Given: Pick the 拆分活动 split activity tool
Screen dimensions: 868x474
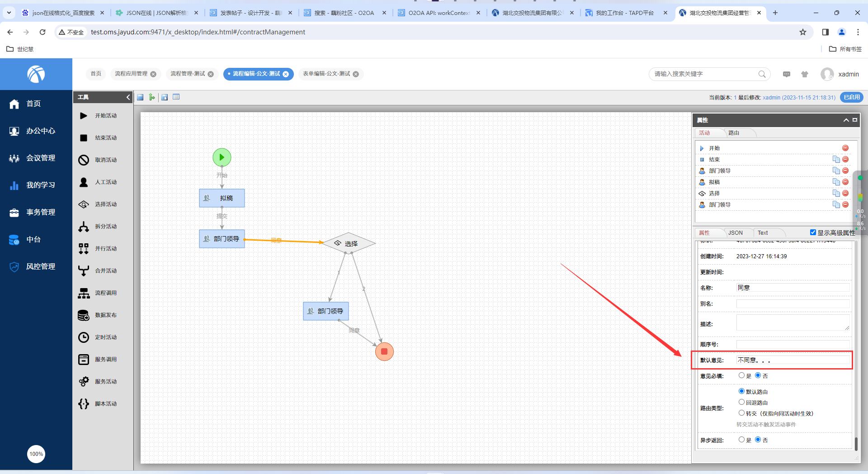Looking at the screenshot, I should point(98,227).
